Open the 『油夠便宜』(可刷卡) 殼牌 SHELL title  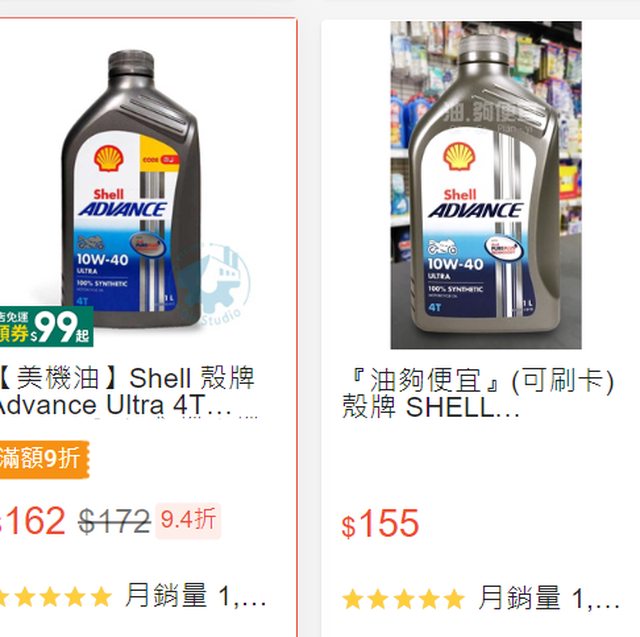click(478, 393)
